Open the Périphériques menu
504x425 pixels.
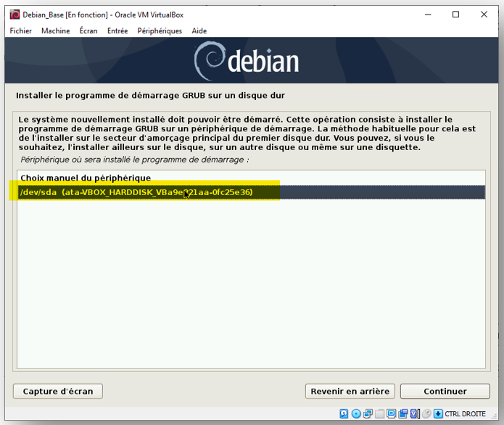160,31
